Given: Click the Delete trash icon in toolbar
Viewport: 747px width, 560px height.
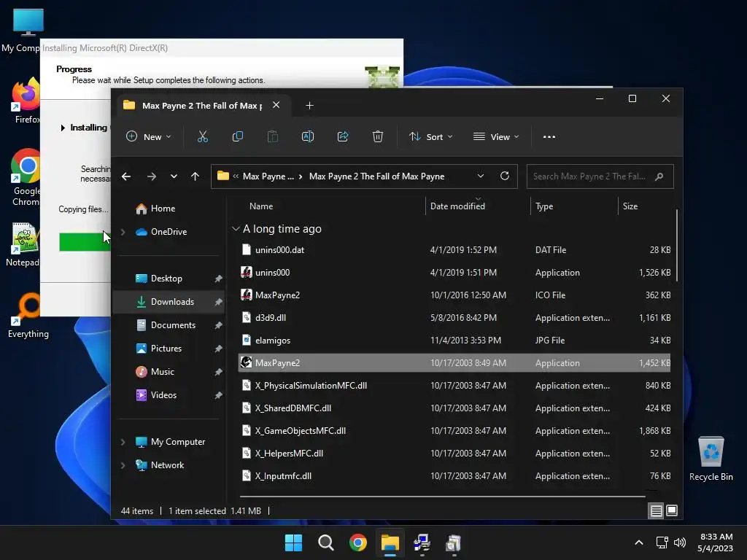Looking at the screenshot, I should click(x=377, y=136).
